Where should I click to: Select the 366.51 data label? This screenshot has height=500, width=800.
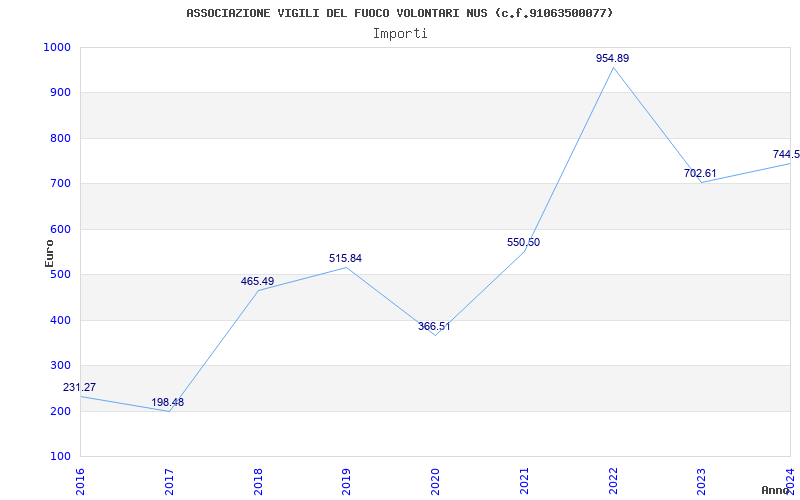434,327
